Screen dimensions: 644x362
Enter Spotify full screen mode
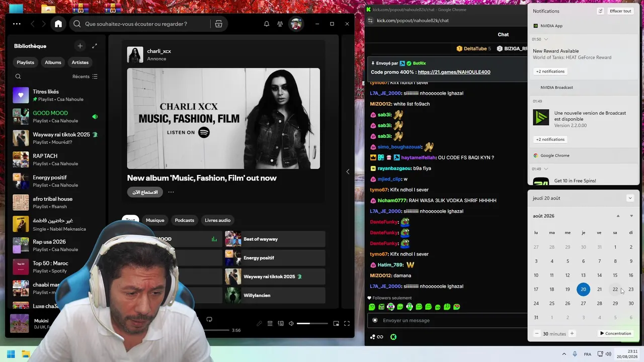[347, 323]
